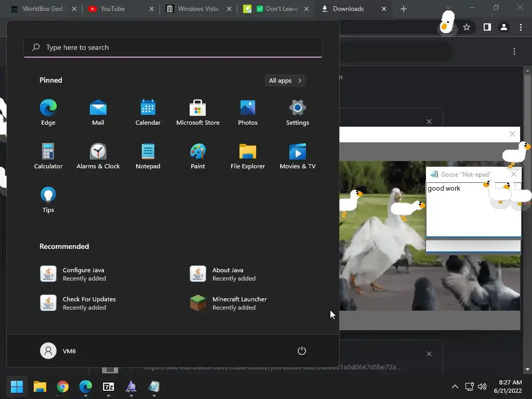Click the Windows Start button on taskbar
Screen dimensions: 532x399
[x=17, y=387]
